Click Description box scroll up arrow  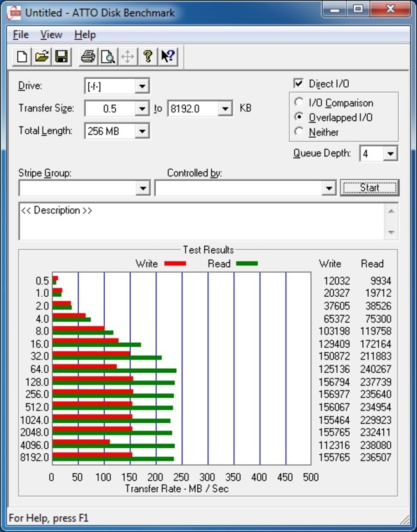(391, 211)
